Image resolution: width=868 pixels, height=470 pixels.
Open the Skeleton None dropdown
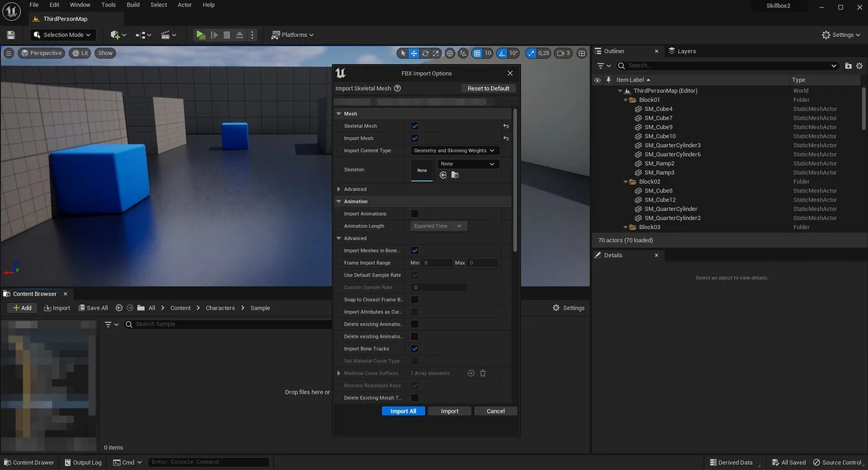[468, 164]
